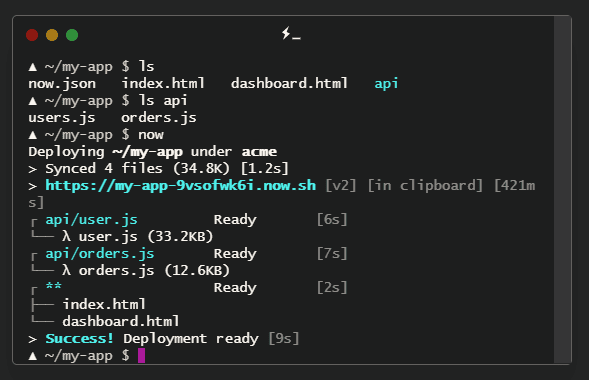Click the green maximize window button
This screenshot has height=380, width=589.
(x=72, y=35)
